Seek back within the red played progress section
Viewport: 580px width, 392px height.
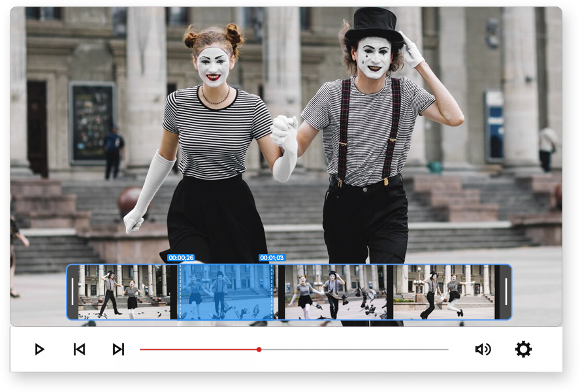(x=196, y=350)
